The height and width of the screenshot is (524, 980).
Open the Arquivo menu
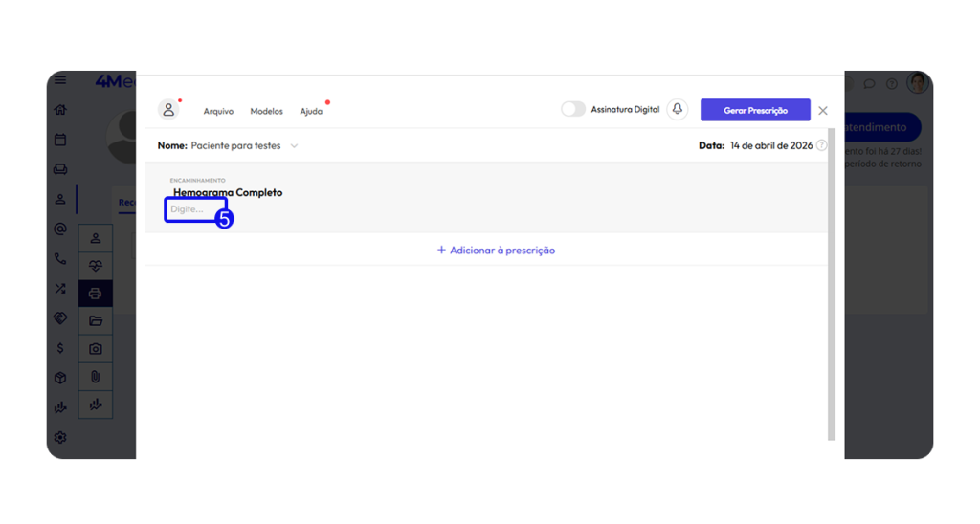point(218,111)
